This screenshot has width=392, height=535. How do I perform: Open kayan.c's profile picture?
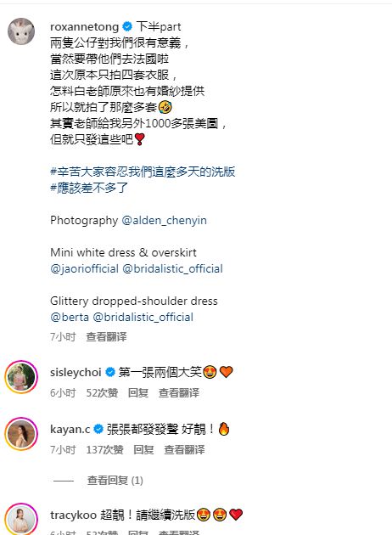coord(21,434)
